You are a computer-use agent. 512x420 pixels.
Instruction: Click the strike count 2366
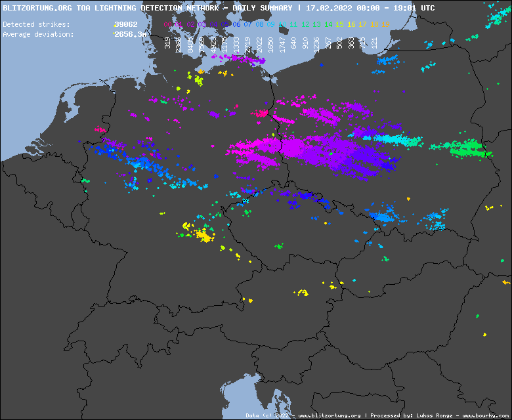point(179,45)
